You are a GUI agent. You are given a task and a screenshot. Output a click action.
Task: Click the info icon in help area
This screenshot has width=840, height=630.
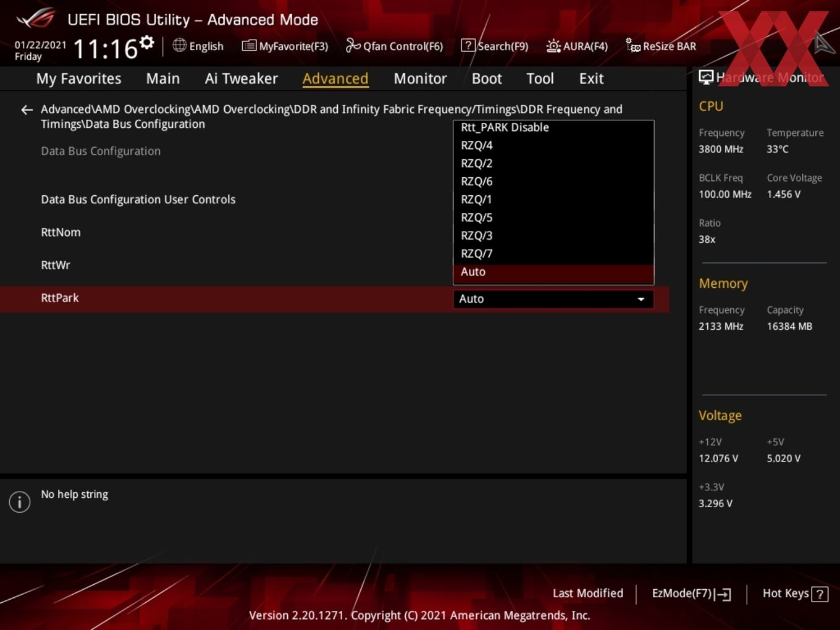pyautogui.click(x=20, y=502)
